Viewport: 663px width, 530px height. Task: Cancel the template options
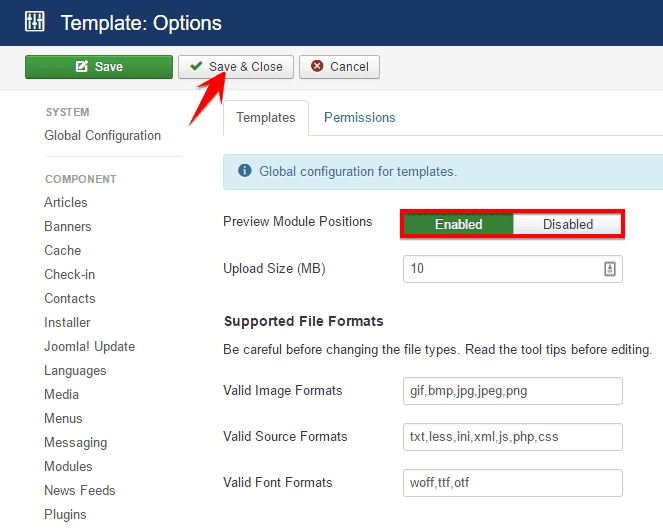[339, 67]
